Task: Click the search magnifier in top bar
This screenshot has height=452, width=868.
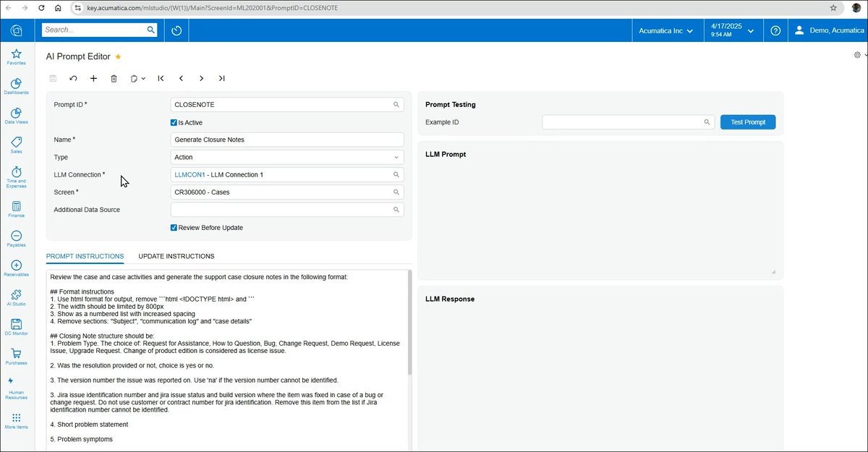Action: point(150,30)
